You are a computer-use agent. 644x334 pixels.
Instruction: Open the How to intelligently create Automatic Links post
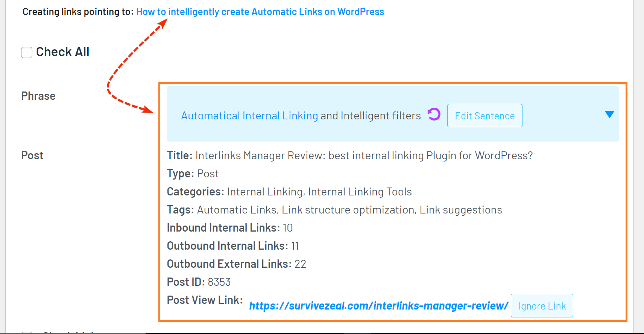pos(260,12)
